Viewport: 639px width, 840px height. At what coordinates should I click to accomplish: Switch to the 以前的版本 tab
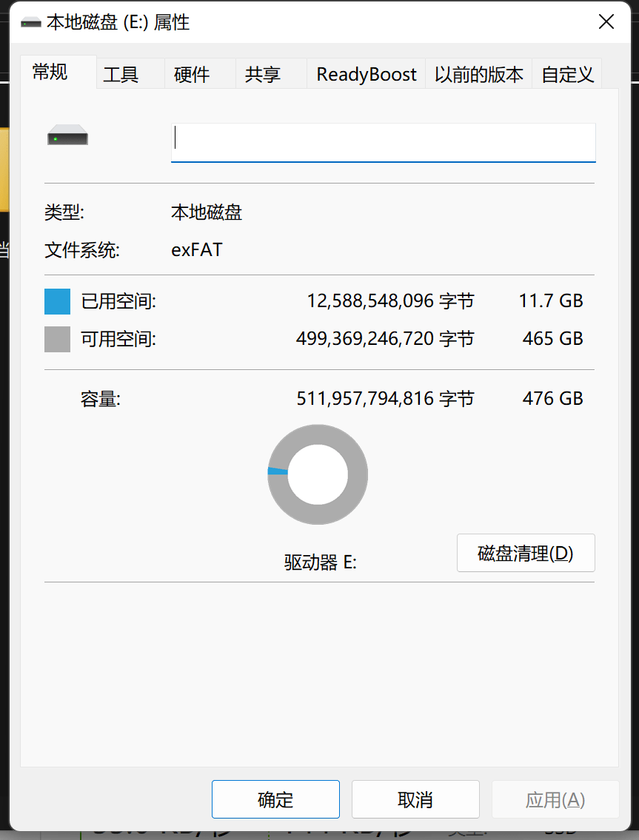(x=478, y=73)
